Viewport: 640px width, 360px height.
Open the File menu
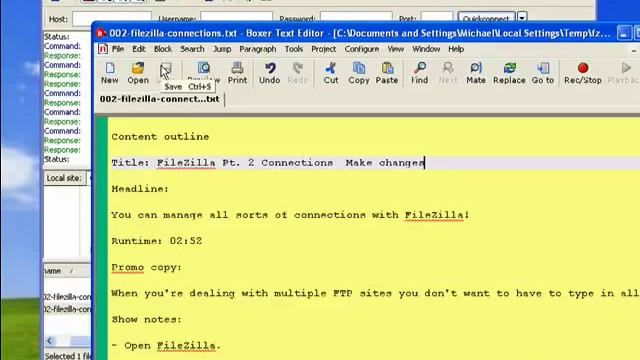coord(118,49)
